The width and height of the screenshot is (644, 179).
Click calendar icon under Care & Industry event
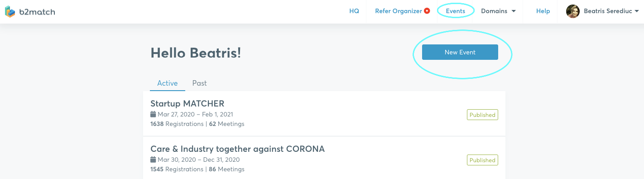point(153,160)
